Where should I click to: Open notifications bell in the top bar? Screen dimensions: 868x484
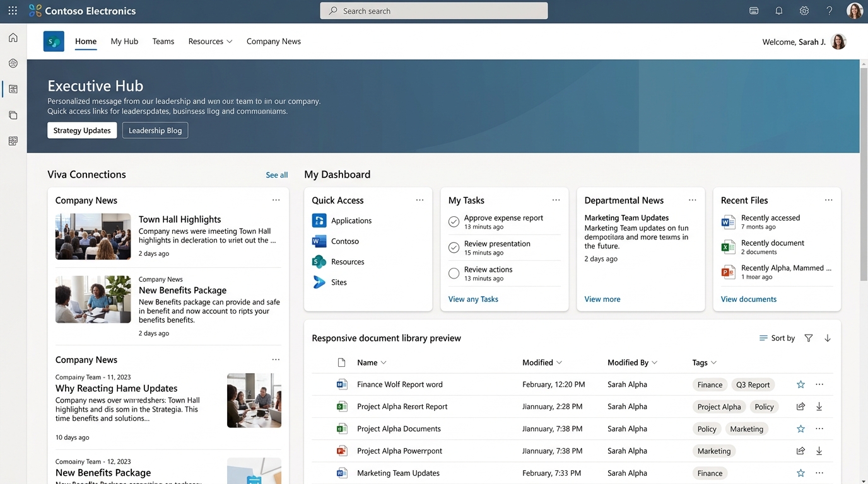779,11
